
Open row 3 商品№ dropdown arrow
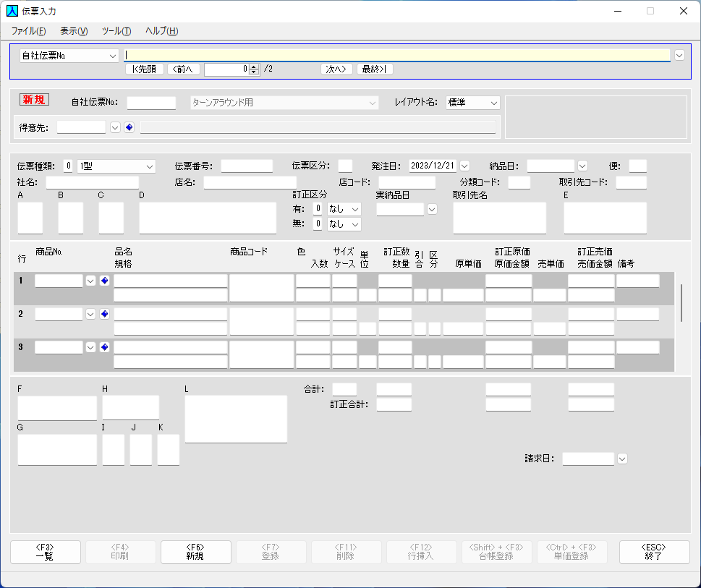[90, 347]
